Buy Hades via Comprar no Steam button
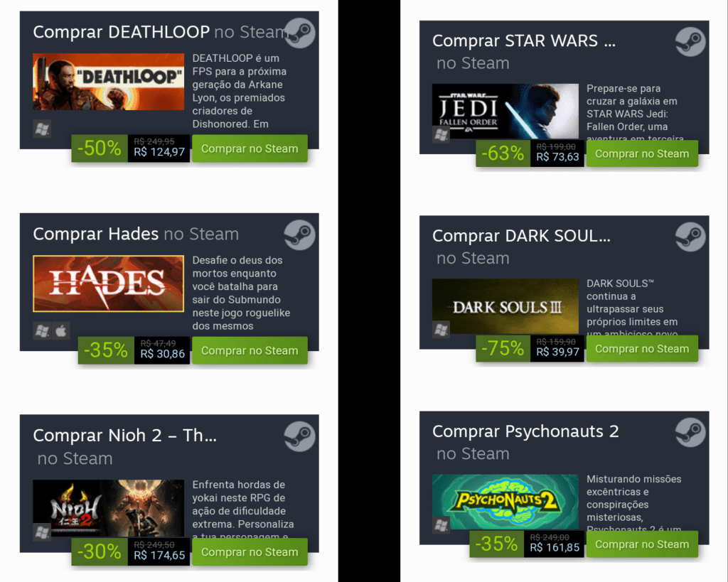The width and height of the screenshot is (728, 582). click(x=250, y=350)
